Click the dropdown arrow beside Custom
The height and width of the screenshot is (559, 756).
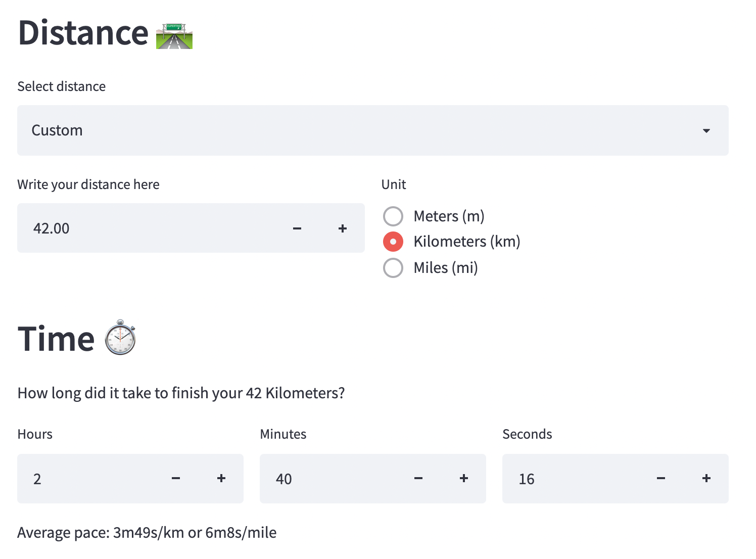706,131
